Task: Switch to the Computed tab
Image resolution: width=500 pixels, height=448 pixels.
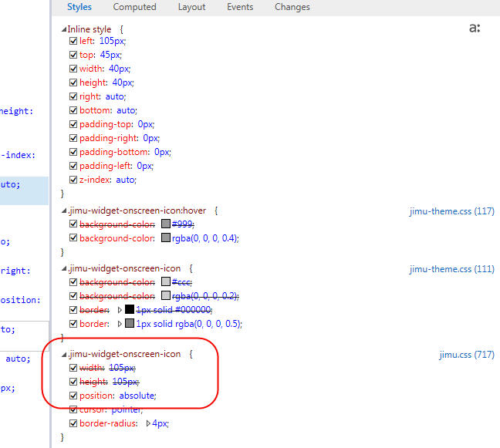Action: tap(134, 7)
